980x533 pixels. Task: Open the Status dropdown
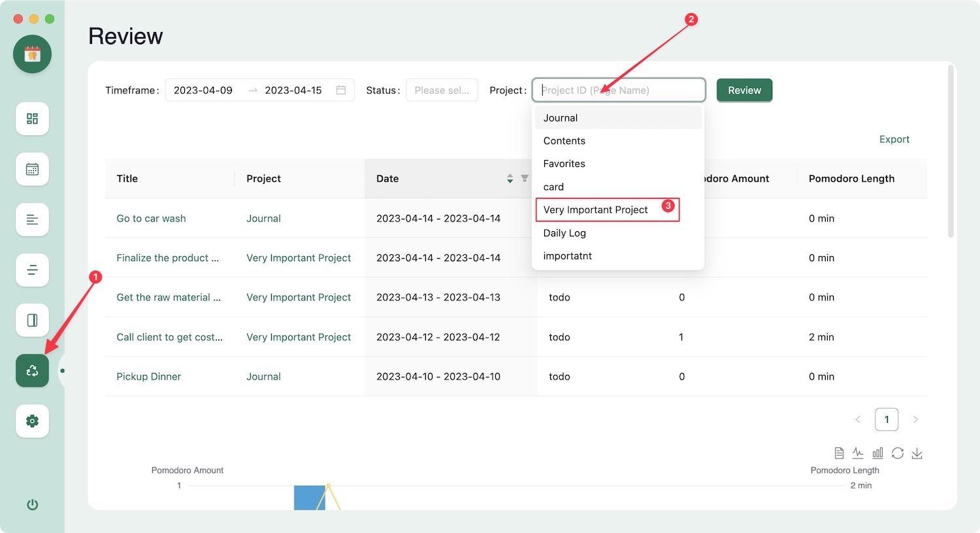point(442,90)
